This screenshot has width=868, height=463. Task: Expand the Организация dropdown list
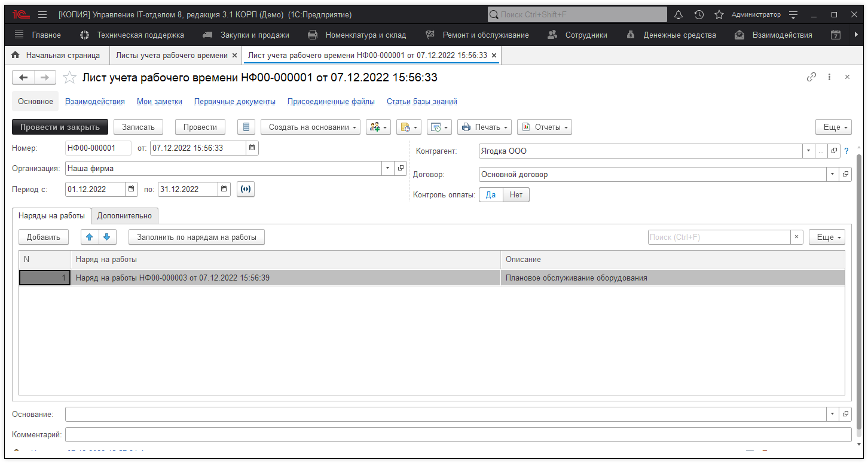point(387,169)
